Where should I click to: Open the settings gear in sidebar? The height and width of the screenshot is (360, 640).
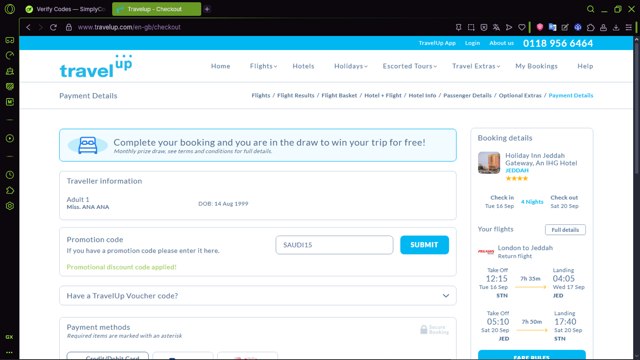coord(10,206)
